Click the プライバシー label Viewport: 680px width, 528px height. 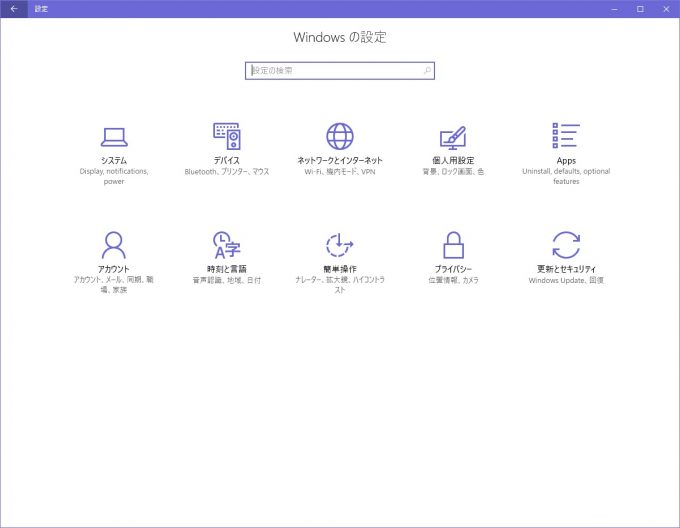453,269
